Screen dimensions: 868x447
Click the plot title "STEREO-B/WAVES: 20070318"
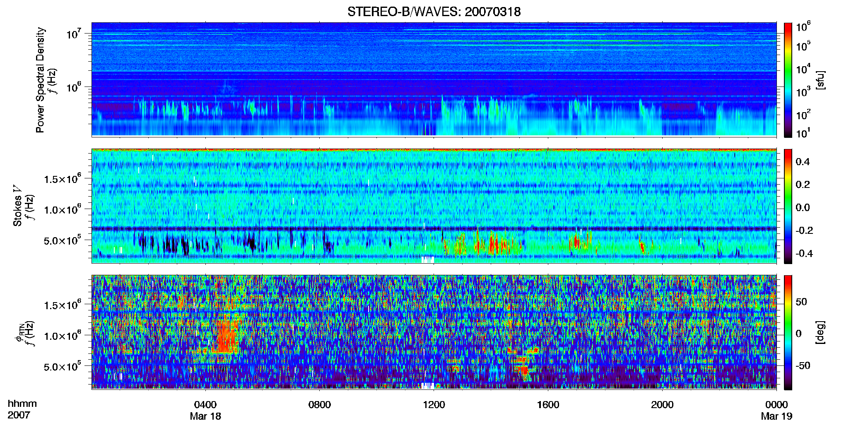click(x=434, y=12)
